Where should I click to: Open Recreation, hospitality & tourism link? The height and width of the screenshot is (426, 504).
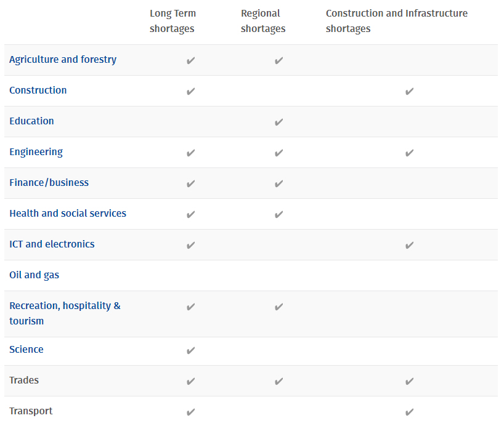(x=65, y=313)
